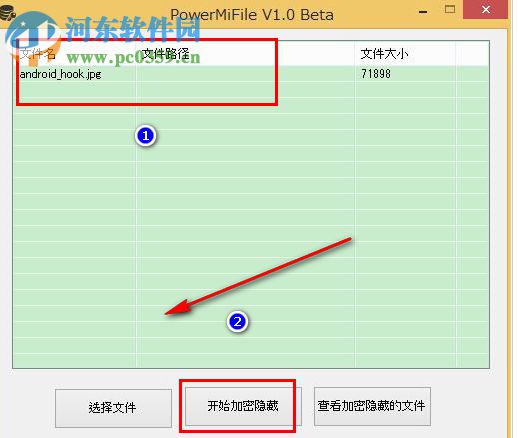Select the android_hook.jpg file row
Image resolution: width=518 pixels, height=438 pixels.
[251, 74]
